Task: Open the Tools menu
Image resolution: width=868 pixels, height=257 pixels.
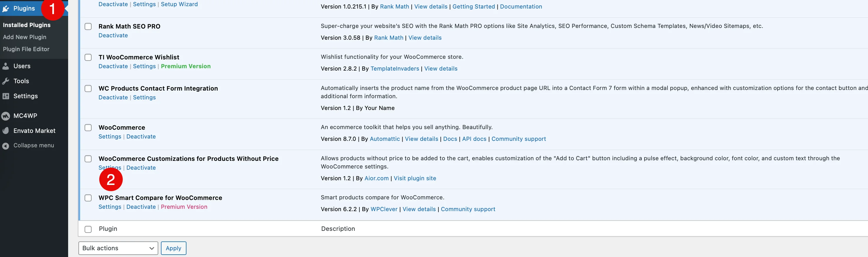Action: click(21, 81)
